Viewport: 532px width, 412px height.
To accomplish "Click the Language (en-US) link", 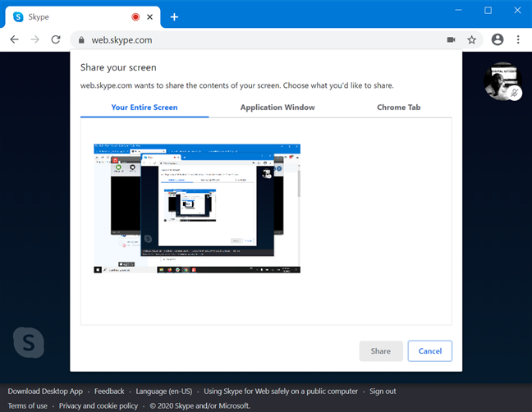I will pos(164,391).
